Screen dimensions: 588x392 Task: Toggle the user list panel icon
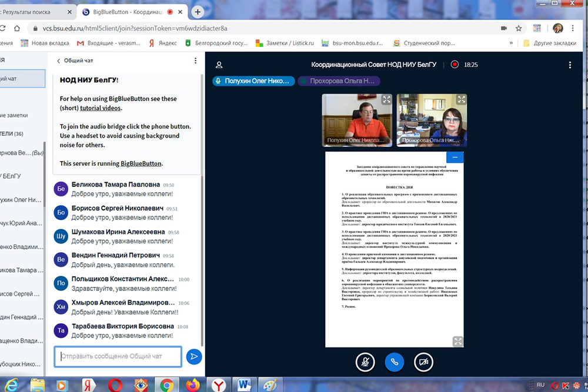[219, 65]
